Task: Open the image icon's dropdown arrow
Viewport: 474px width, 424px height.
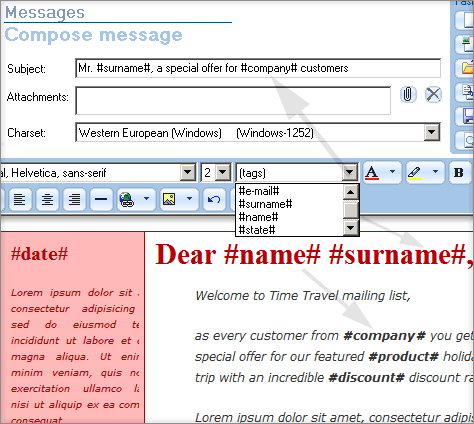Action: pos(189,199)
